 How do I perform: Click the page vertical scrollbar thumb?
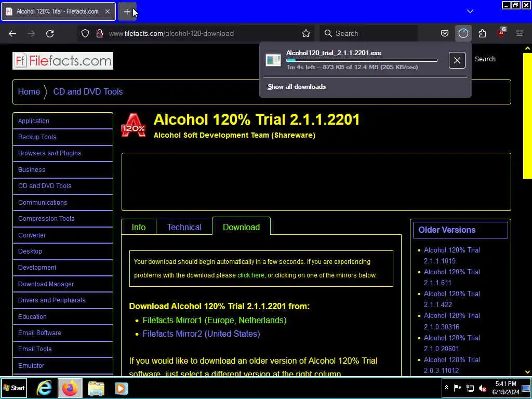(x=527, y=115)
